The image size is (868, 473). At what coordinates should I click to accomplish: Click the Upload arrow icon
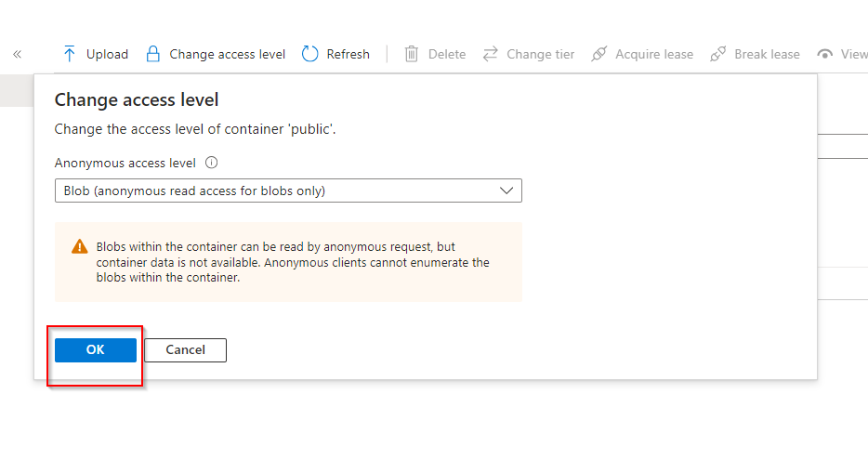click(x=70, y=54)
